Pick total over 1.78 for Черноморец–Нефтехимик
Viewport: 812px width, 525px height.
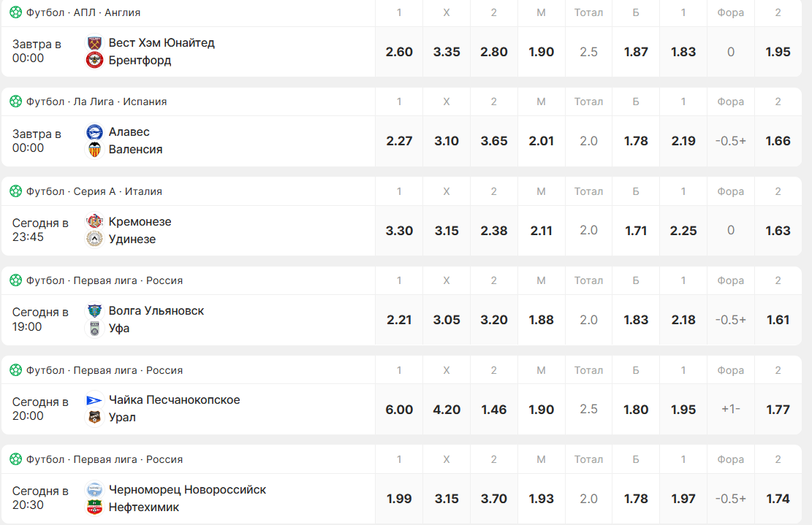[x=636, y=499]
